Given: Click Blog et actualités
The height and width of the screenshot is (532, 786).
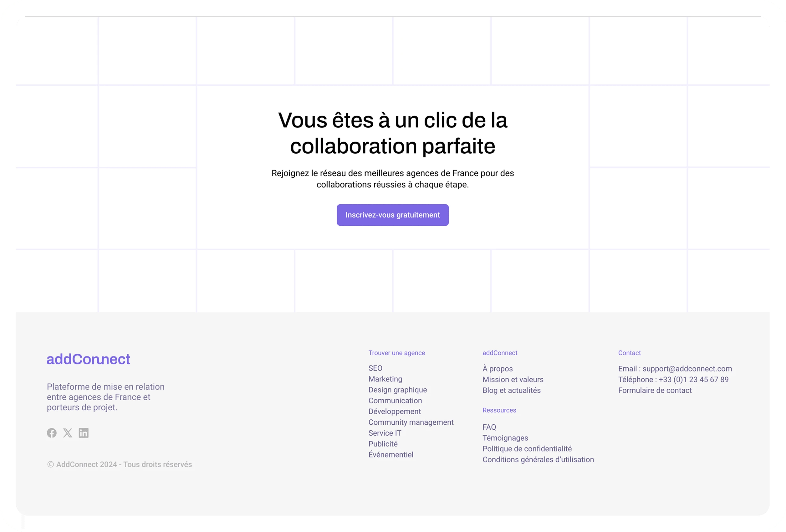Looking at the screenshot, I should (x=512, y=390).
